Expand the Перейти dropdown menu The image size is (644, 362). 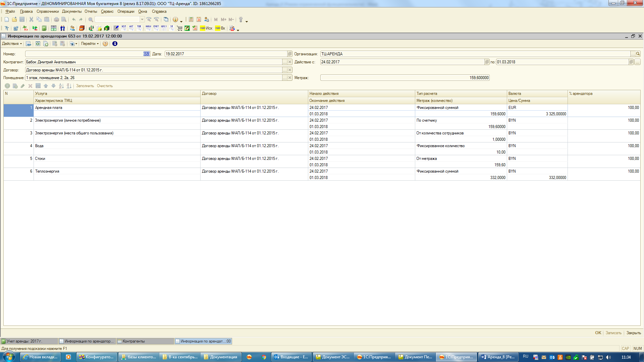(x=90, y=44)
